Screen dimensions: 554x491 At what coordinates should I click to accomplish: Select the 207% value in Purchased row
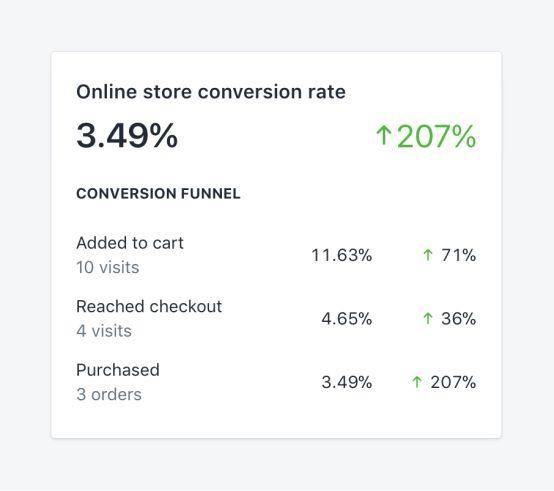(453, 382)
